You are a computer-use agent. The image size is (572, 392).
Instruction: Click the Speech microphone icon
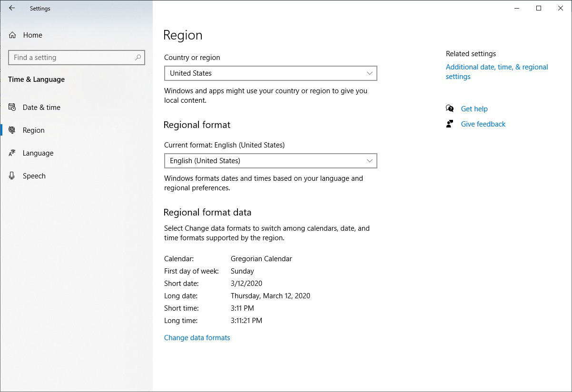12,176
